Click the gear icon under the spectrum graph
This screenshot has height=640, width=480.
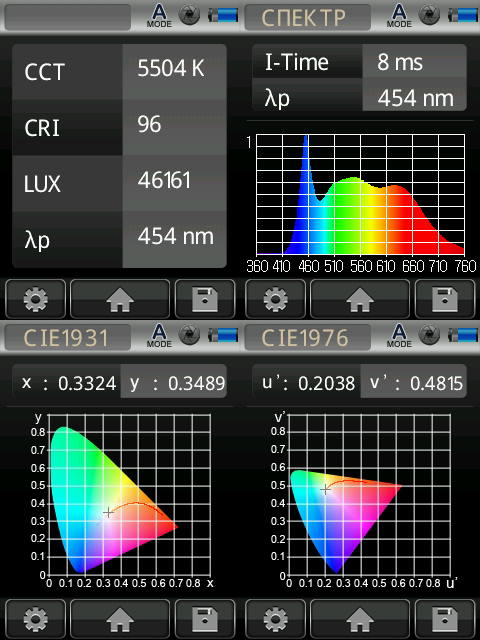(x=276, y=299)
